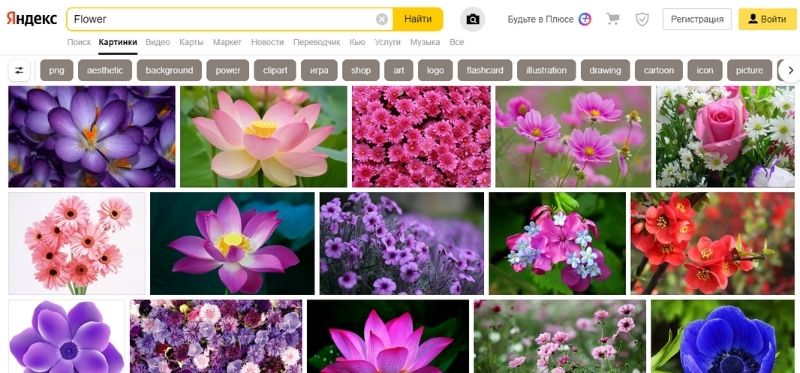
Task: Show more tag chips with right arrow
Action: pos(790,70)
